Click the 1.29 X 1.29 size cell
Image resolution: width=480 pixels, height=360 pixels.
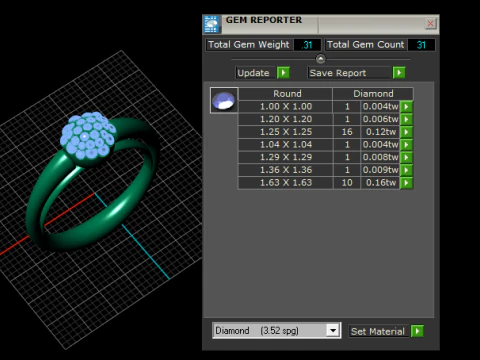[x=286, y=157]
